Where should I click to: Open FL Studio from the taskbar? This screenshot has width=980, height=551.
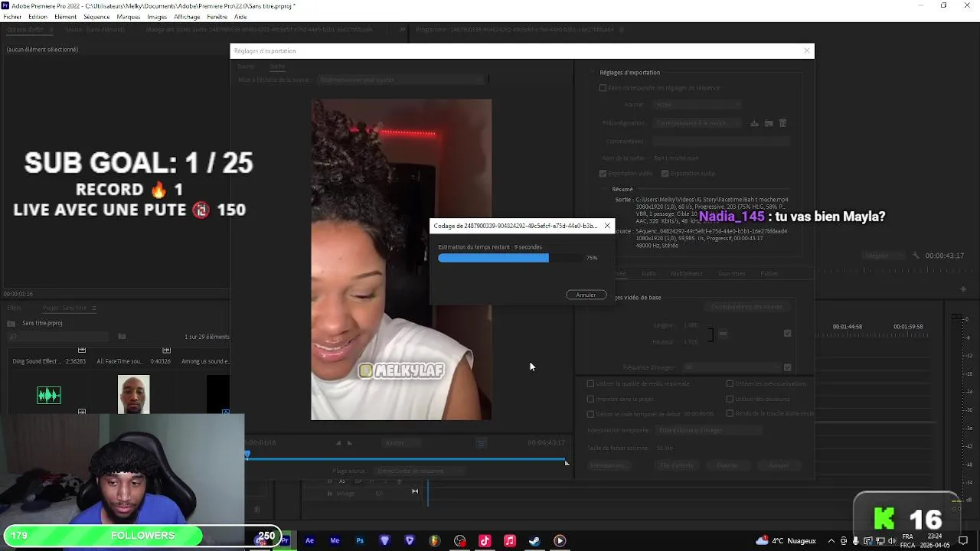(x=435, y=541)
